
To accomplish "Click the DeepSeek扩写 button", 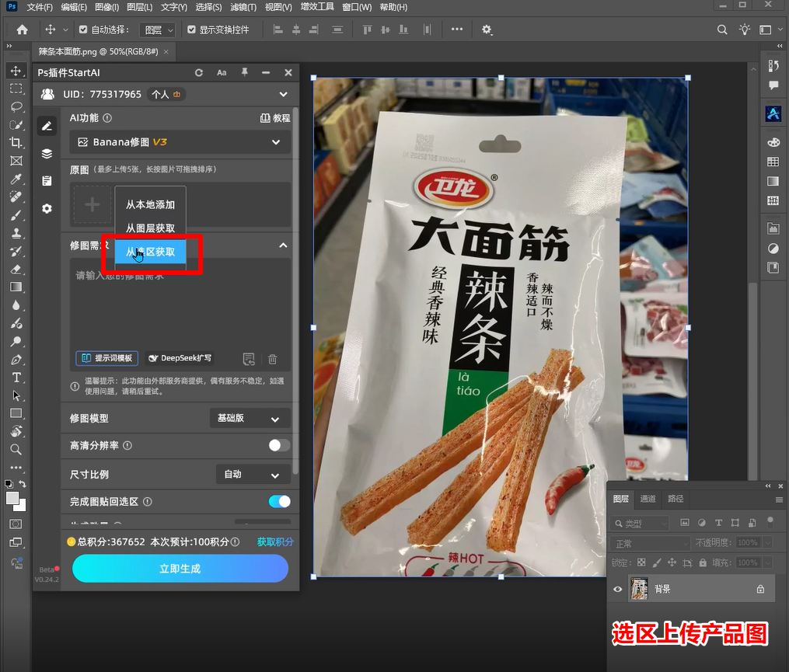I will (180, 358).
